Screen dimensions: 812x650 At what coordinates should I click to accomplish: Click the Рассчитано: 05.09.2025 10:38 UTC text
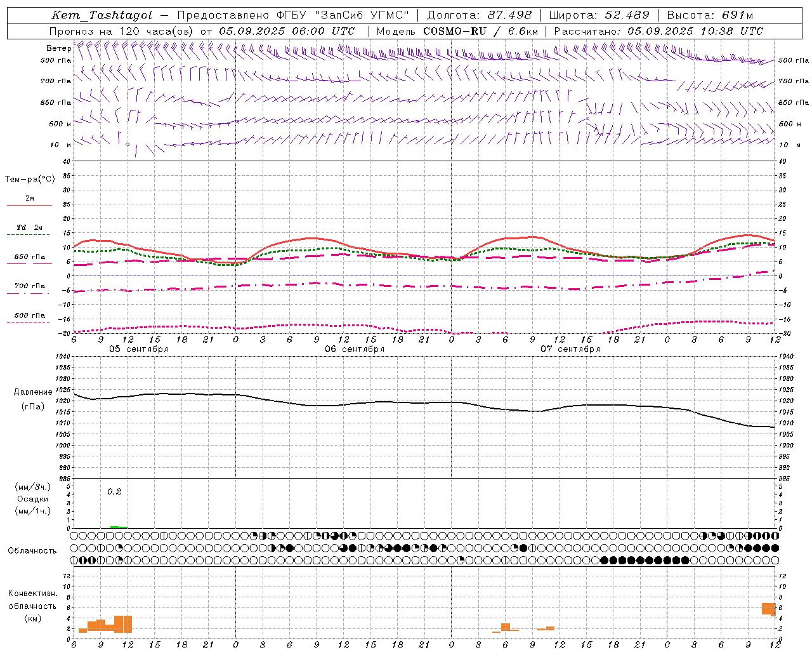point(658,31)
